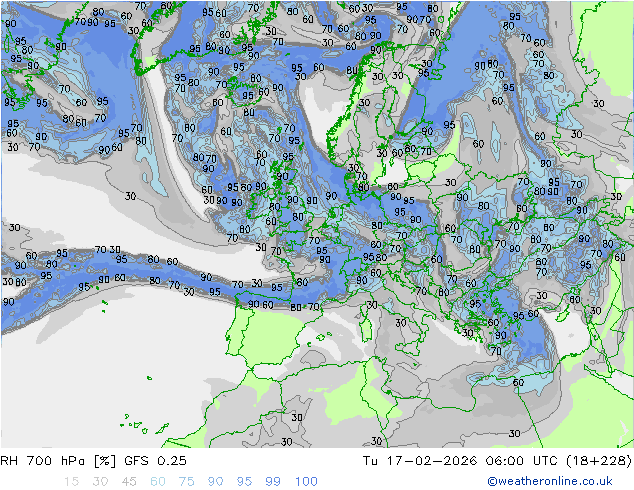Select the '06:00 UTC' time label

tap(522, 461)
